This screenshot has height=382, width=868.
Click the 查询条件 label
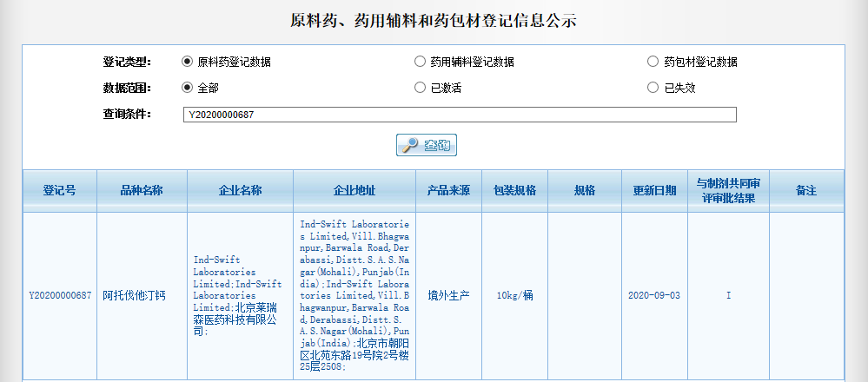point(127,115)
